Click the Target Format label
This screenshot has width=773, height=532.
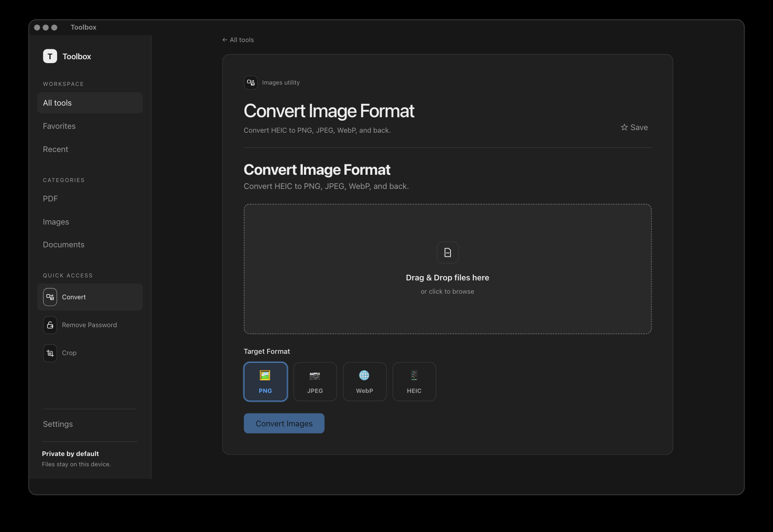(x=267, y=351)
